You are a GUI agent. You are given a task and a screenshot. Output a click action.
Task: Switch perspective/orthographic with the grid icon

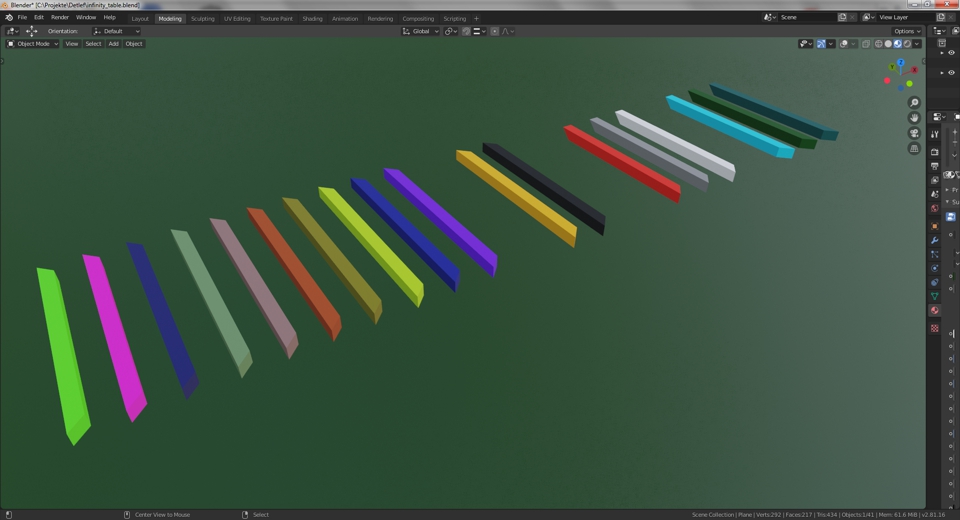tap(914, 148)
